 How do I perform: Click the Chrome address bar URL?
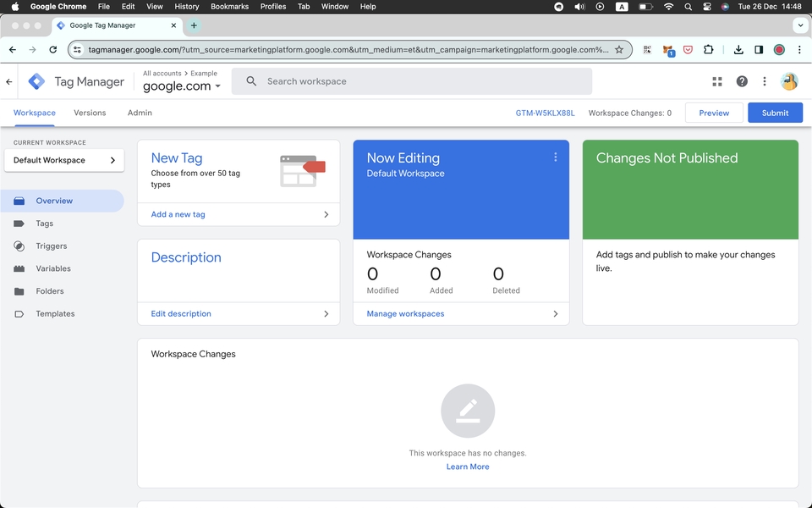348,50
